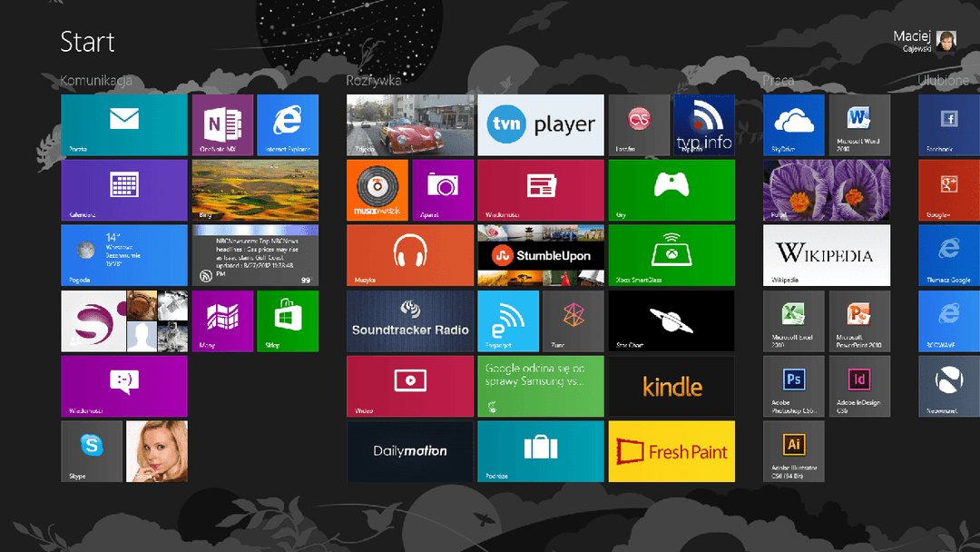Launch the Zune tile
This screenshot has height=552, width=980.
[x=573, y=320]
